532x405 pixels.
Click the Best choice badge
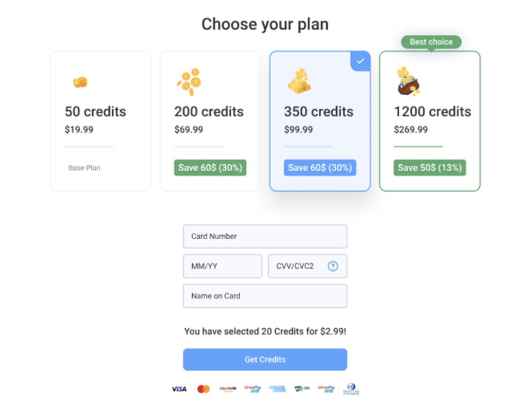(x=431, y=42)
